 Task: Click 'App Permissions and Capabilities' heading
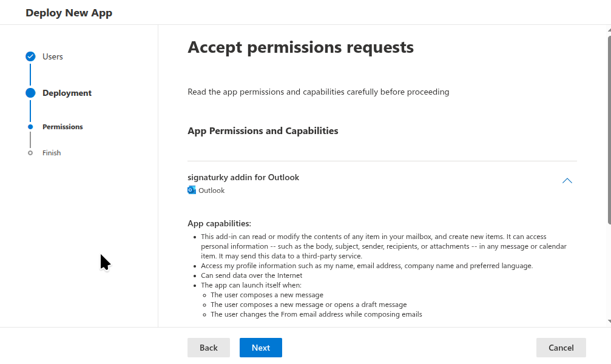pyautogui.click(x=263, y=131)
